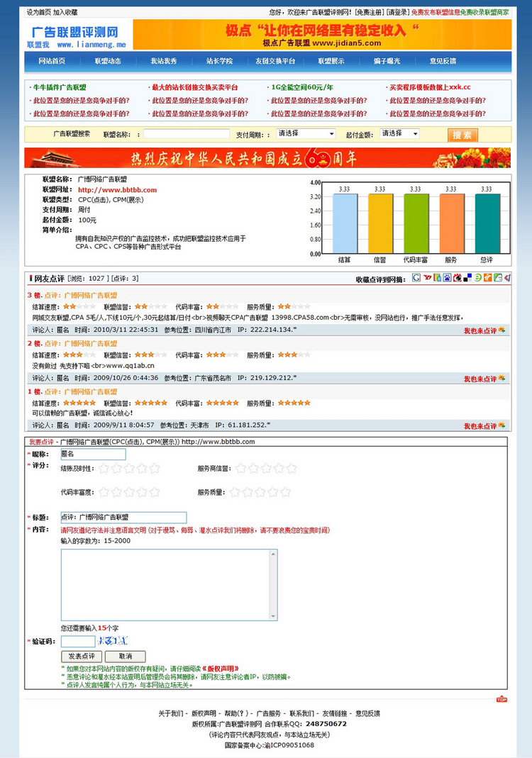Open 我站我秀 navigation item
The image size is (532, 758).
tap(163, 61)
